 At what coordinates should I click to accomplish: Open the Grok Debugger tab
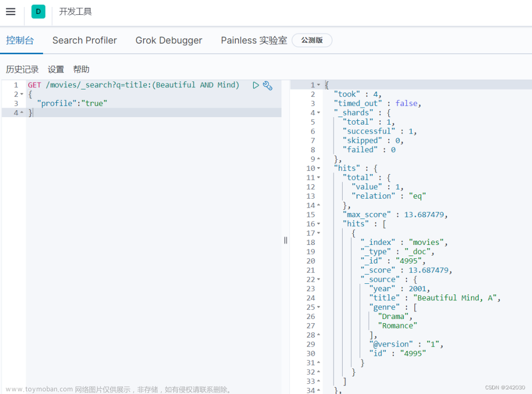(169, 40)
